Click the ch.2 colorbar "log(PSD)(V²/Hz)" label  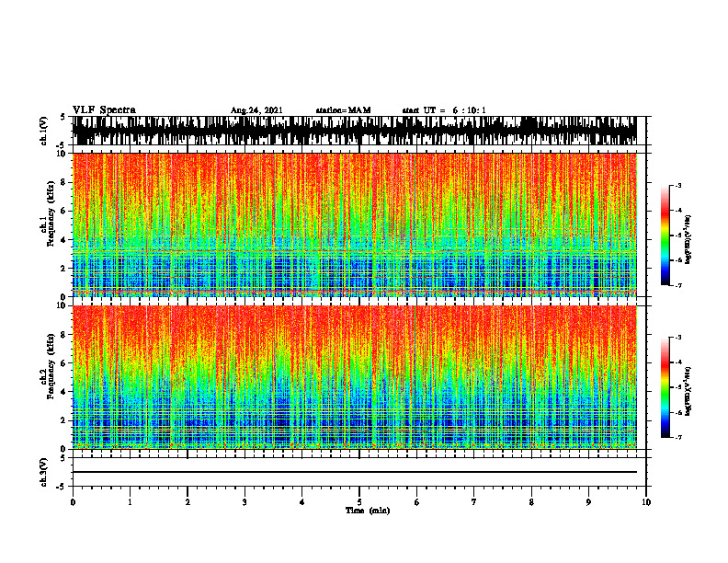688,391
